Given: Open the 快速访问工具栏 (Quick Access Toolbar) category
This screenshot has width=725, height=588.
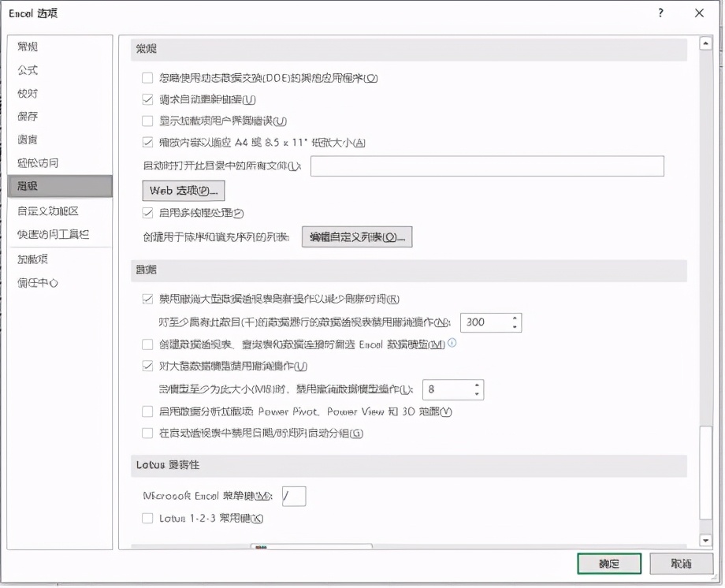Looking at the screenshot, I should click(53, 234).
